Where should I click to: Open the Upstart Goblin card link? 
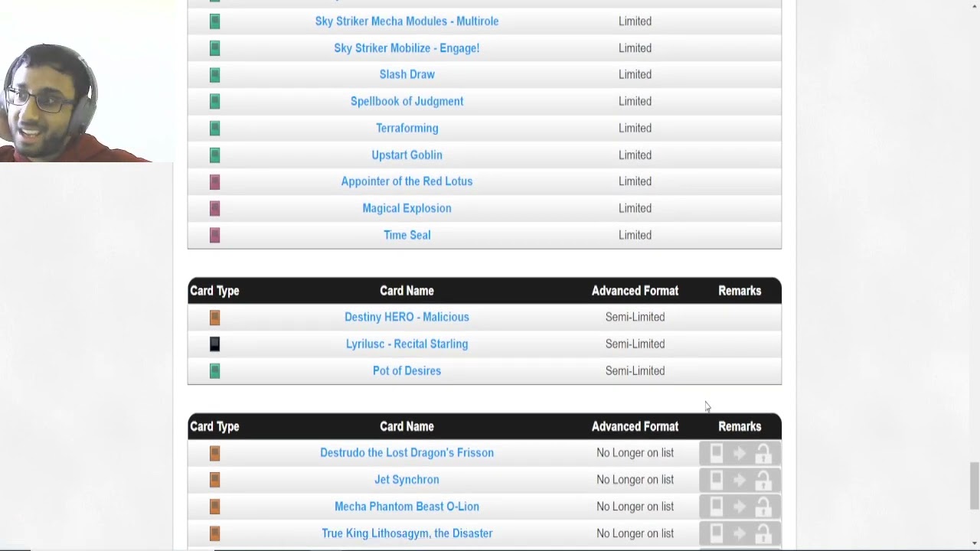(x=407, y=155)
